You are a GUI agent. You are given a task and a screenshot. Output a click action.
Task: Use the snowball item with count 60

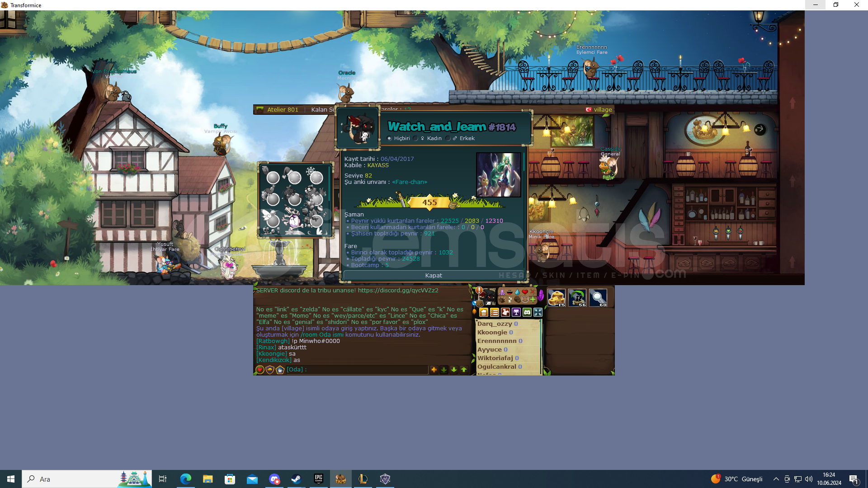coord(598,298)
